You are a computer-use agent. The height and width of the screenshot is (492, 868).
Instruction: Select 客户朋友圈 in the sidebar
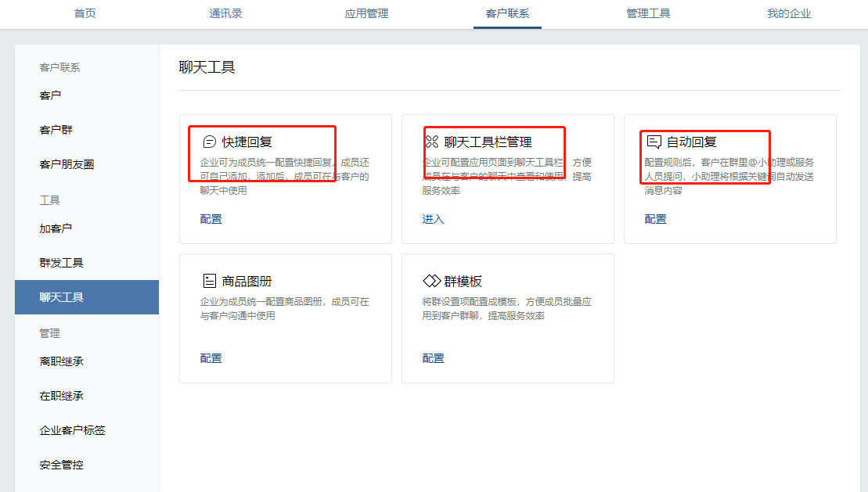coord(67,164)
